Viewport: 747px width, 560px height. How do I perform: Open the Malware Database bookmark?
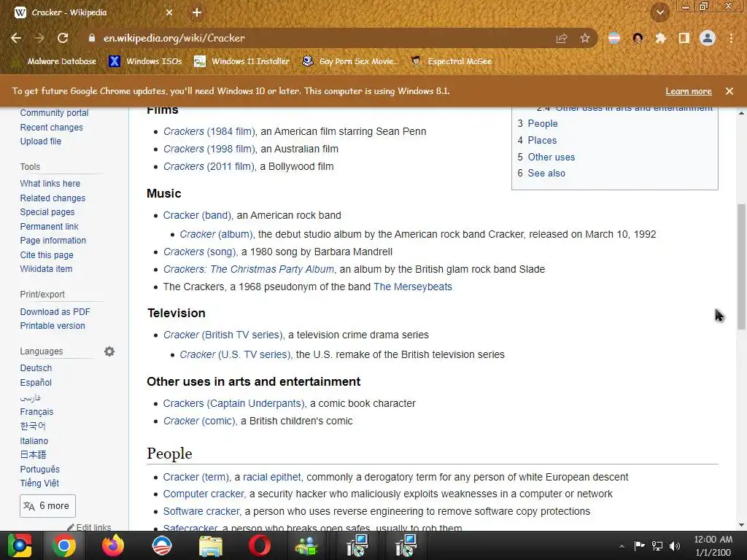(55, 61)
